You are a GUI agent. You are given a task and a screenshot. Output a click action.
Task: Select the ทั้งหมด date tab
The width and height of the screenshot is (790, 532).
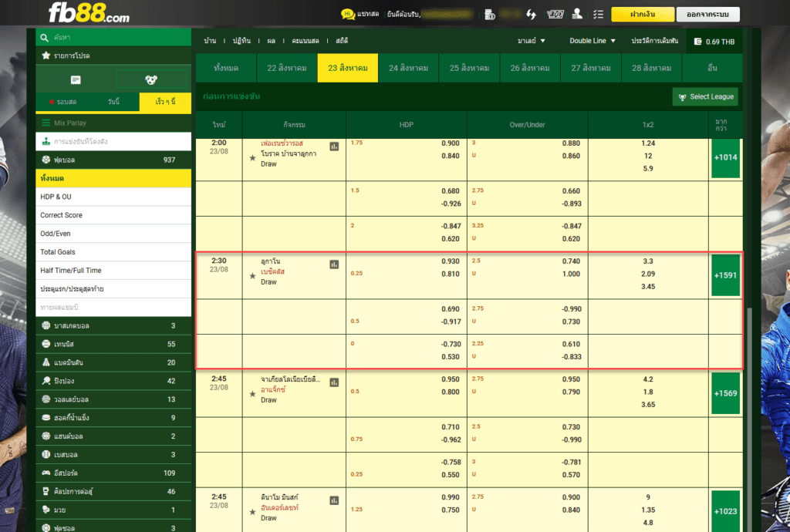pyautogui.click(x=226, y=68)
